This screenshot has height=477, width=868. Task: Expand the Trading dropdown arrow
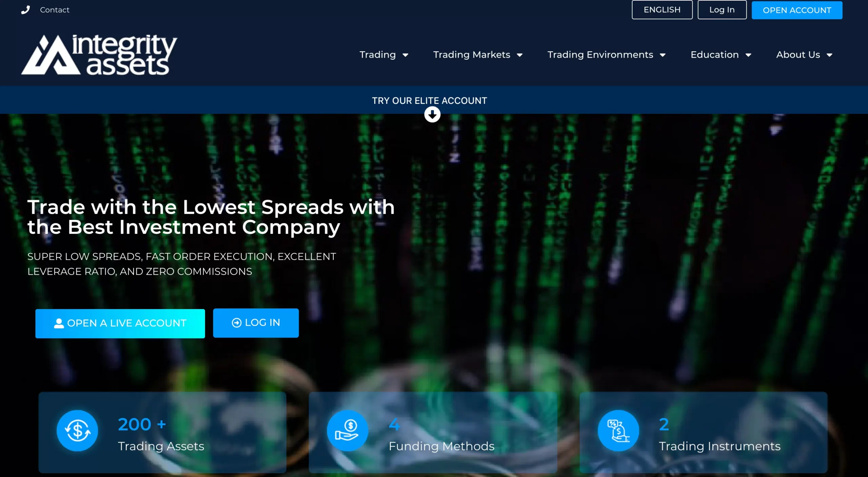pos(405,55)
